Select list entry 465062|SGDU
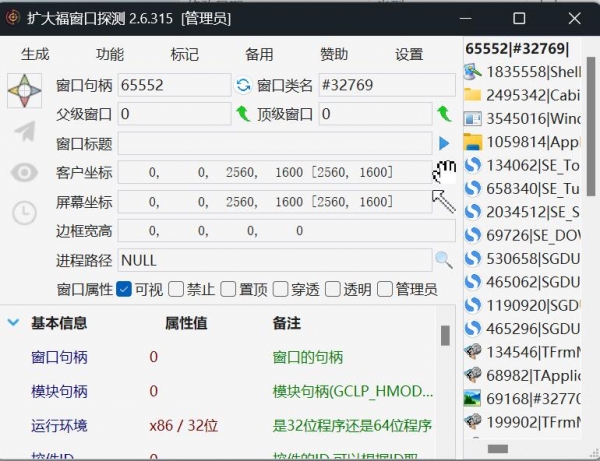The image size is (600, 461). coord(522,282)
